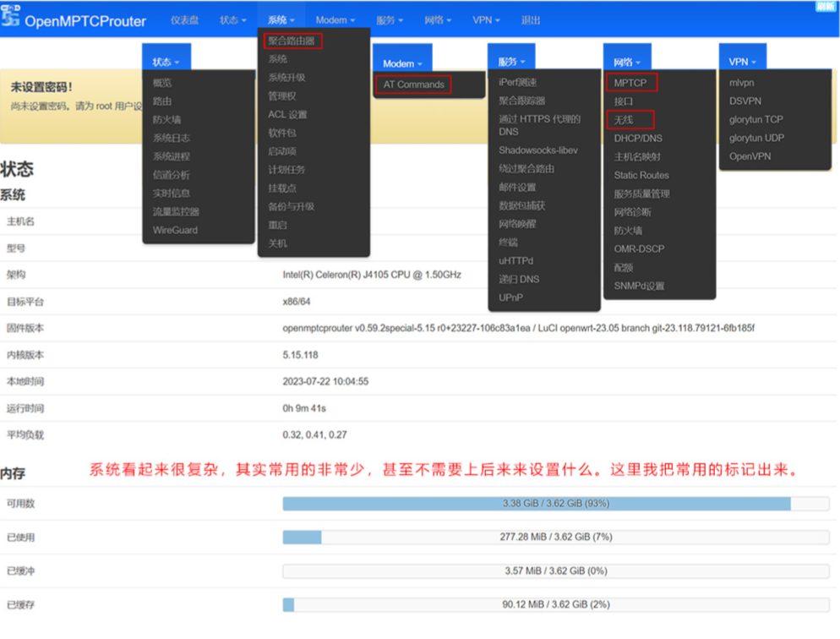The width and height of the screenshot is (840, 639).
Task: Open glorytun TCP menu entry
Action: [x=755, y=119]
